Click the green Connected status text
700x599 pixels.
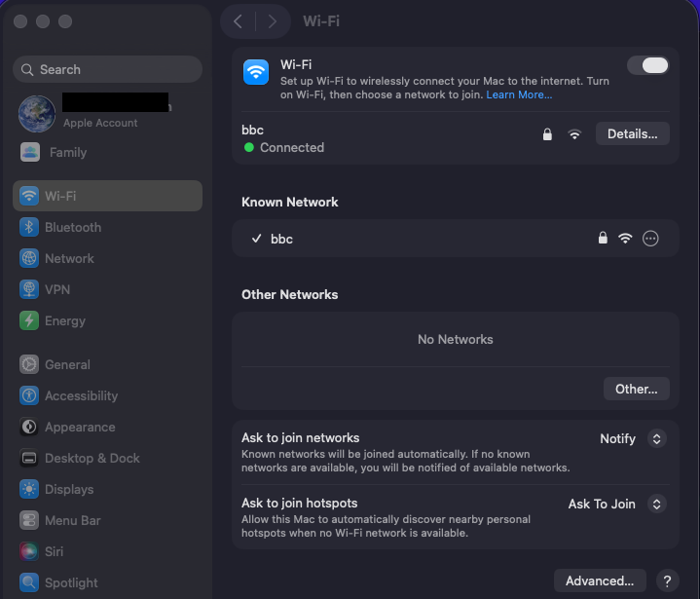pyautogui.click(x=292, y=147)
